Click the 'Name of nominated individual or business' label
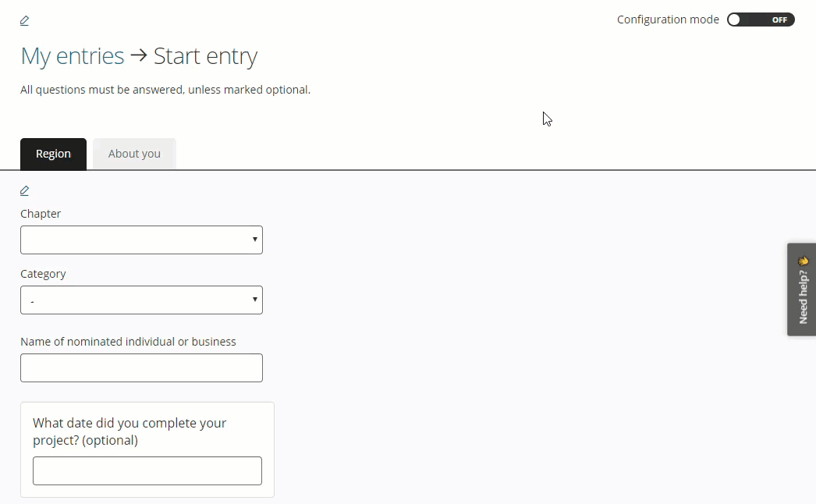This screenshot has height=504, width=816. [128, 341]
